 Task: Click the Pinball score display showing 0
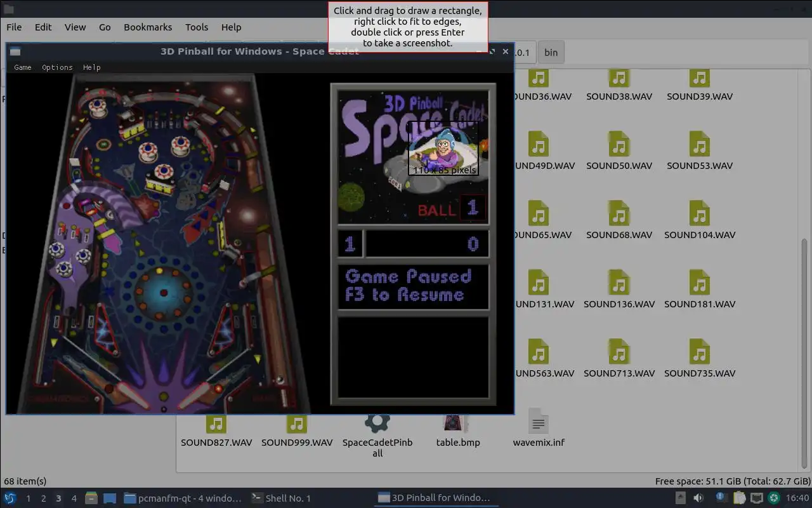pos(427,244)
